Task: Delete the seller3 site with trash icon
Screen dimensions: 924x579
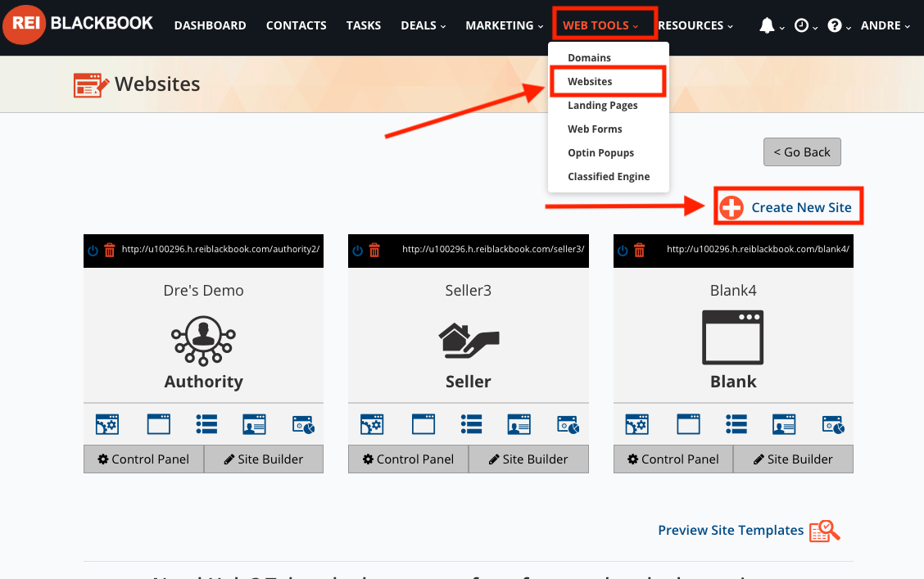Action: 374,251
